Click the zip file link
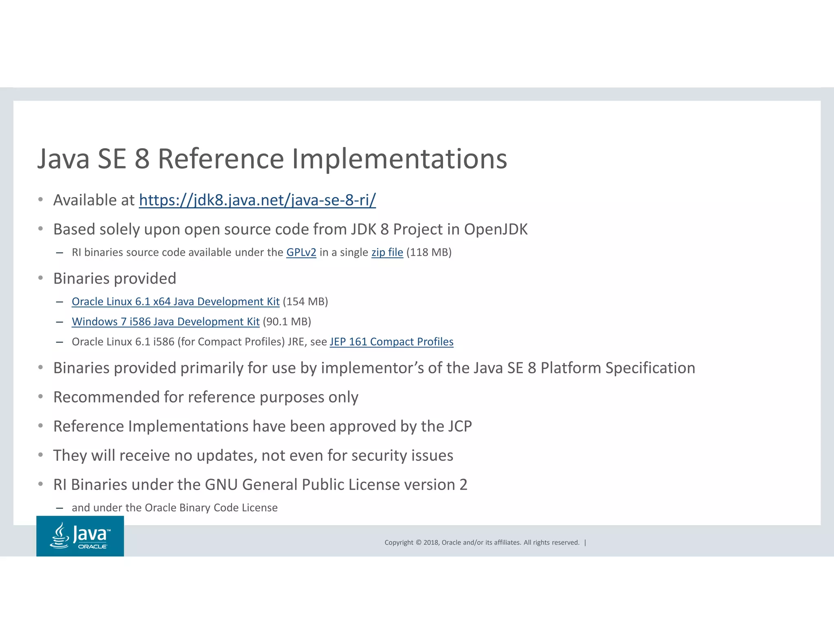834x644 pixels. coord(387,252)
